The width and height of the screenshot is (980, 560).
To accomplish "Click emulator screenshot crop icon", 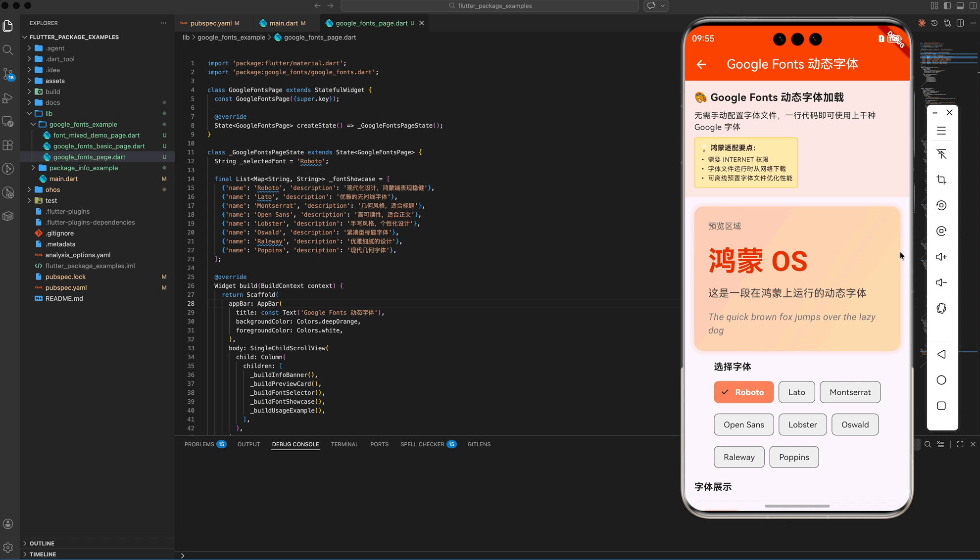I will (941, 180).
